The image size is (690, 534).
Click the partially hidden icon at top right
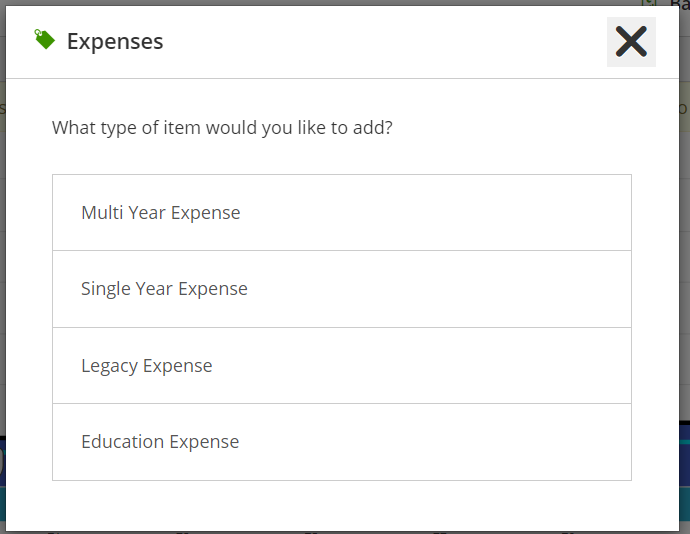pyautogui.click(x=649, y=3)
